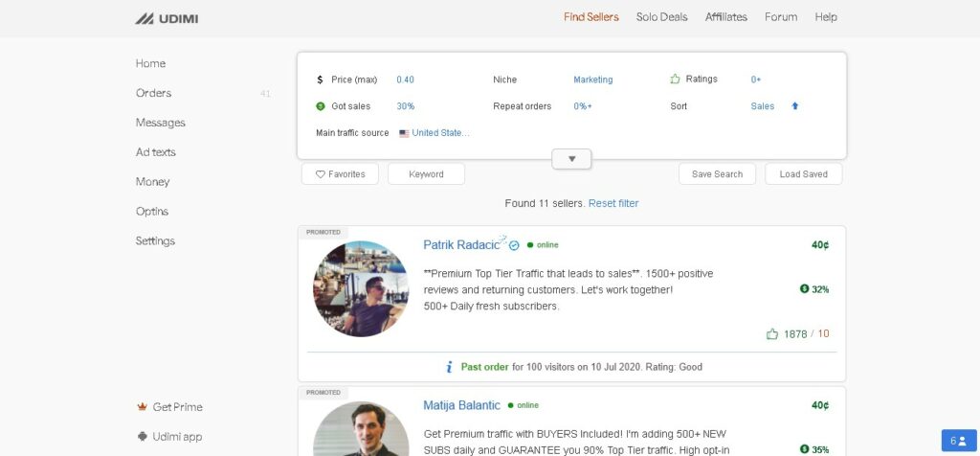This screenshot has width=980, height=456.
Task: Click the Udimi logo
Action: (167, 19)
